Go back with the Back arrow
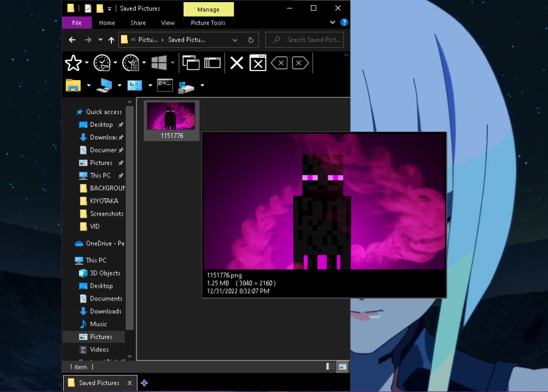 click(x=72, y=40)
